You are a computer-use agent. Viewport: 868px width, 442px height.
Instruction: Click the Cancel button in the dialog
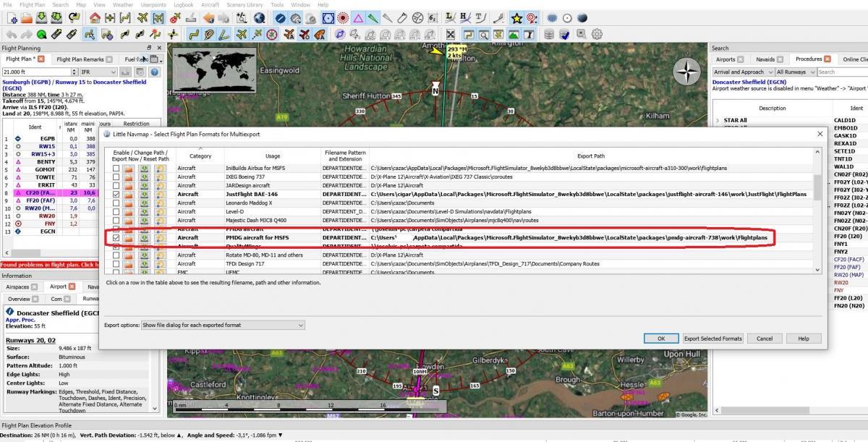765,339
